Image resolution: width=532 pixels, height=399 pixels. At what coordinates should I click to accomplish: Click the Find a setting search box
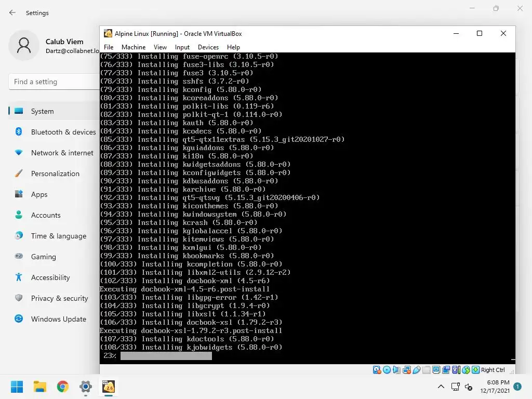54,82
